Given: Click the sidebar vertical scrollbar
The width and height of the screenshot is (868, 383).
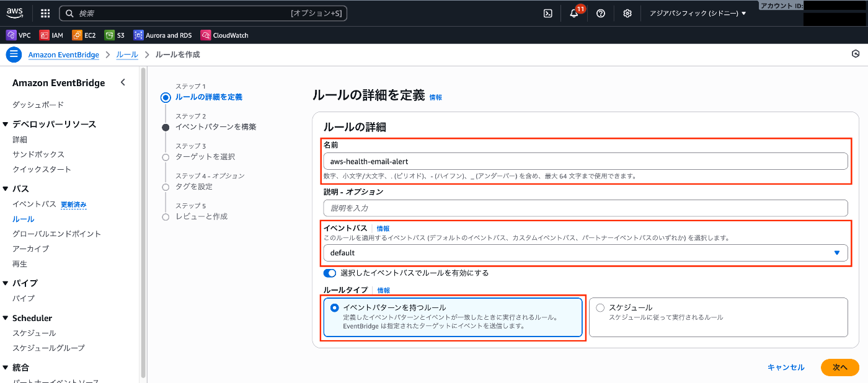Looking at the screenshot, I should click(143, 223).
